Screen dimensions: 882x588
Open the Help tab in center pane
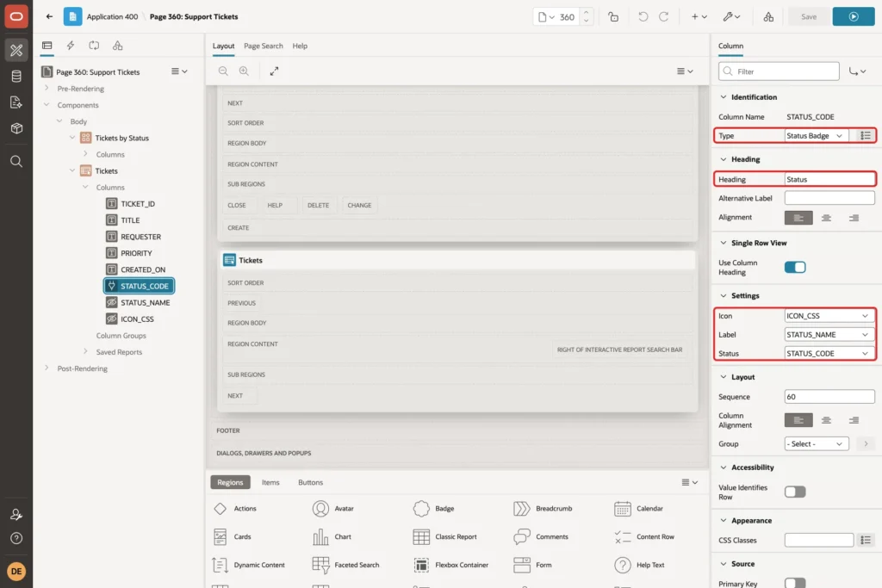point(300,46)
